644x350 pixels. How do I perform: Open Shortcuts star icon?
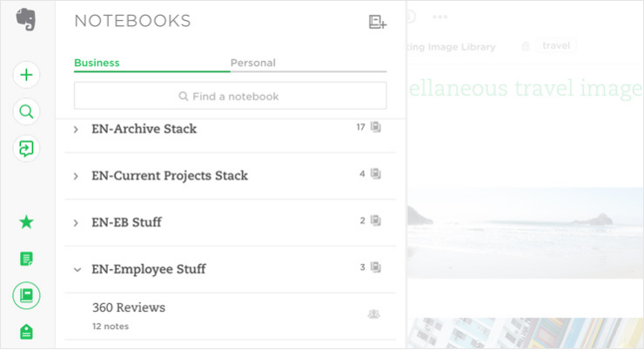pyautogui.click(x=27, y=222)
